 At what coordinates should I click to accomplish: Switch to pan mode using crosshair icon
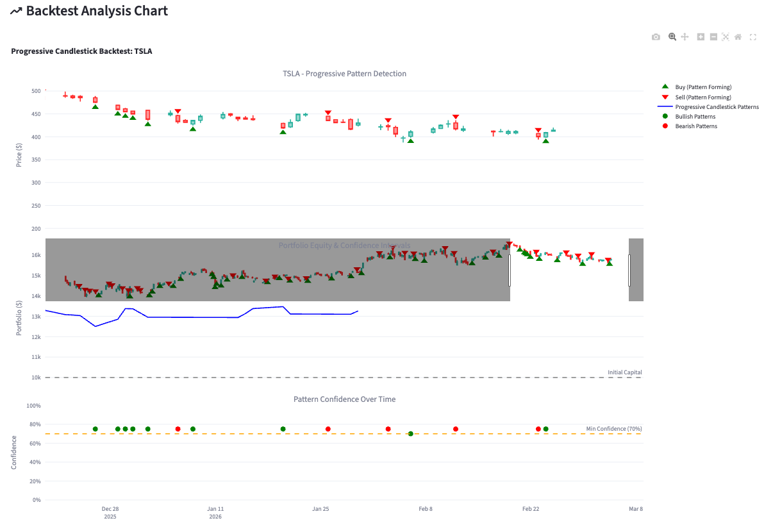click(x=685, y=37)
